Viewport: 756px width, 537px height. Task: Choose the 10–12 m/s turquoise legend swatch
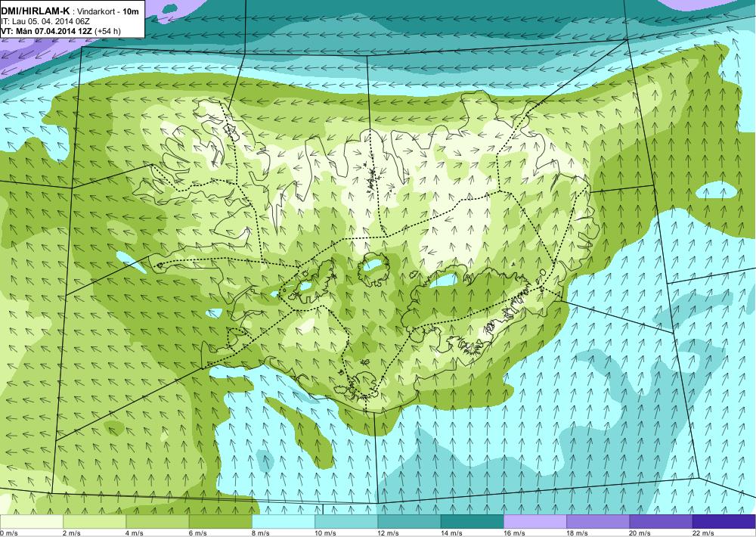coord(346,522)
